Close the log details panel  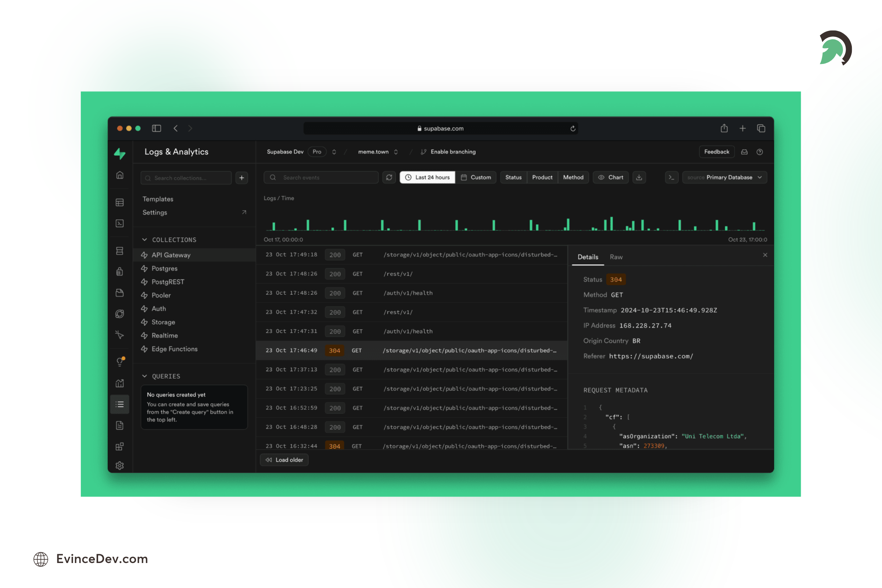765,255
